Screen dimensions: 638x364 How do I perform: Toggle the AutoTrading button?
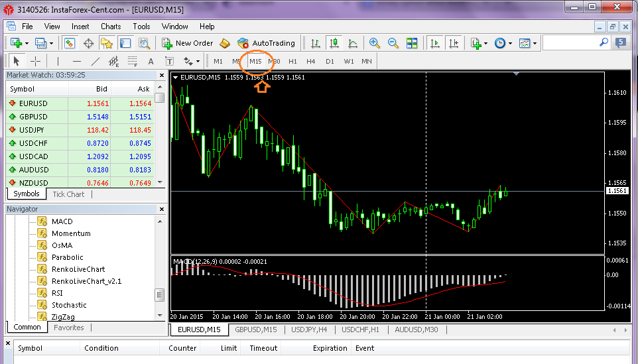tap(267, 42)
